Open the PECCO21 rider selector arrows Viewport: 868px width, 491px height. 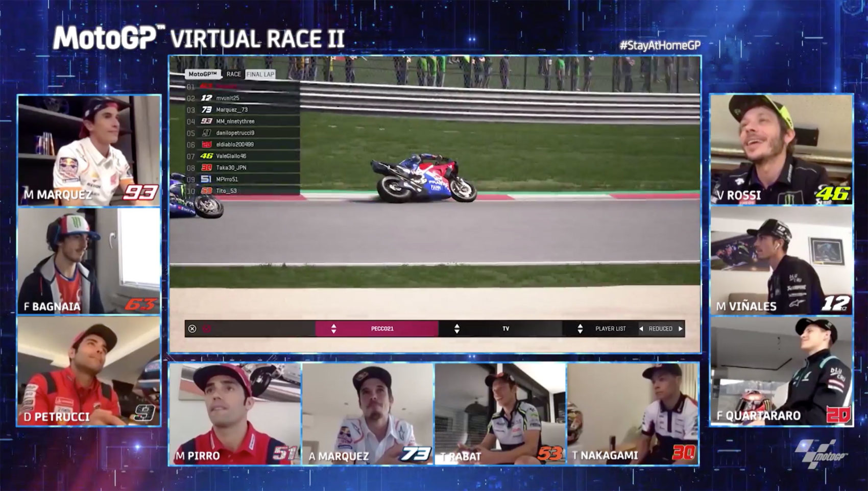pos(333,329)
